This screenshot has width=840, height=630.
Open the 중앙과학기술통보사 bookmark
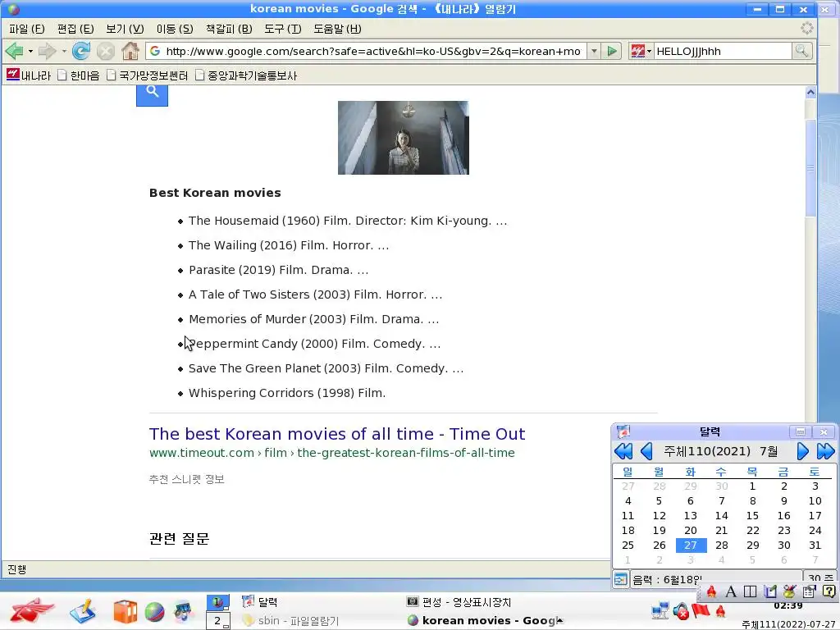(x=245, y=75)
